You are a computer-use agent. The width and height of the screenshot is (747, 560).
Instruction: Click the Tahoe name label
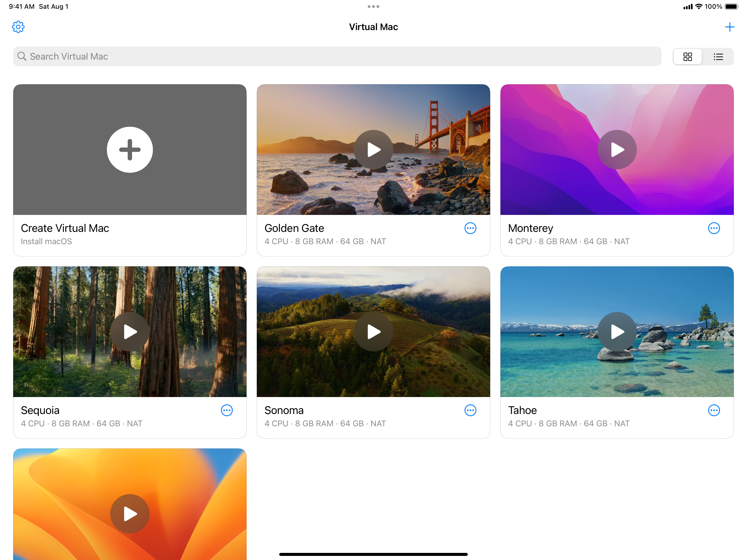(523, 410)
